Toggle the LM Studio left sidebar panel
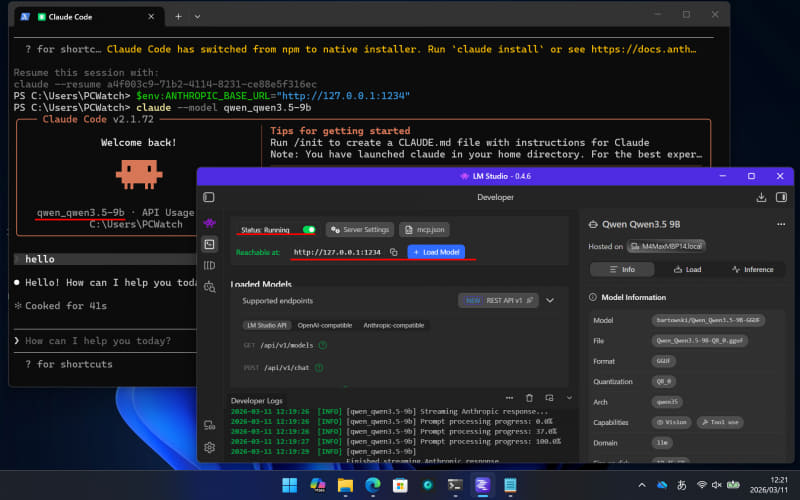This screenshot has width=800, height=500. (x=209, y=197)
